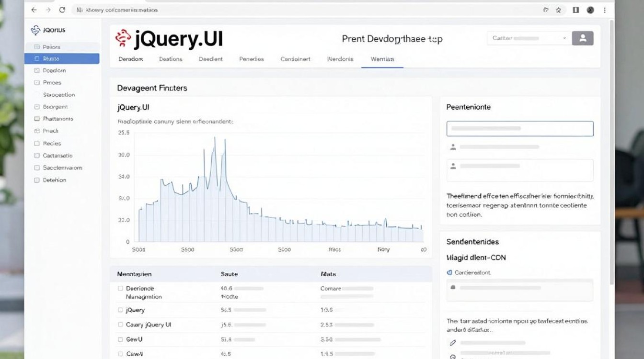Tick the GewU row checkbox
The height and width of the screenshot is (359, 644).
click(x=120, y=339)
